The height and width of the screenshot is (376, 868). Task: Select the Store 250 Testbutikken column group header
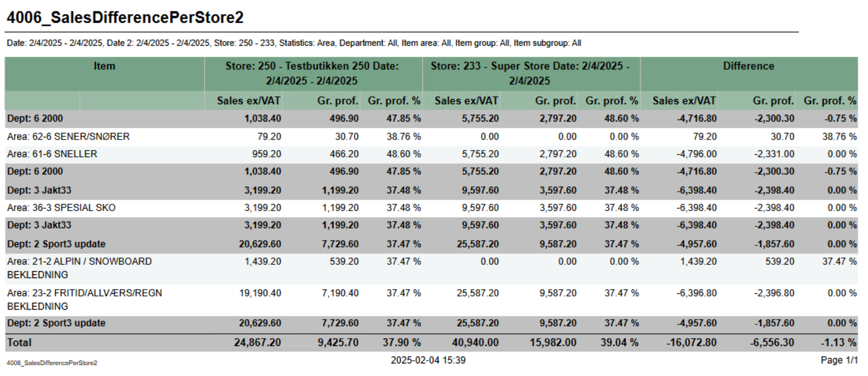(x=312, y=73)
